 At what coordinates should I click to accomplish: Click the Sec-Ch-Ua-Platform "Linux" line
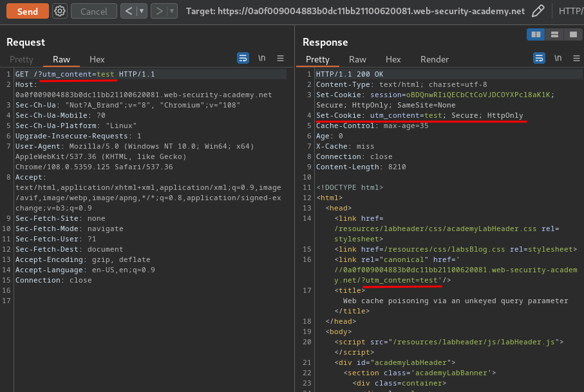coord(76,126)
